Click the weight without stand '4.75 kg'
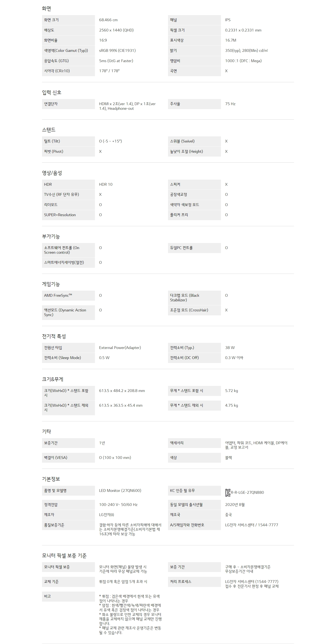This screenshot has width=336, height=644. [231, 405]
